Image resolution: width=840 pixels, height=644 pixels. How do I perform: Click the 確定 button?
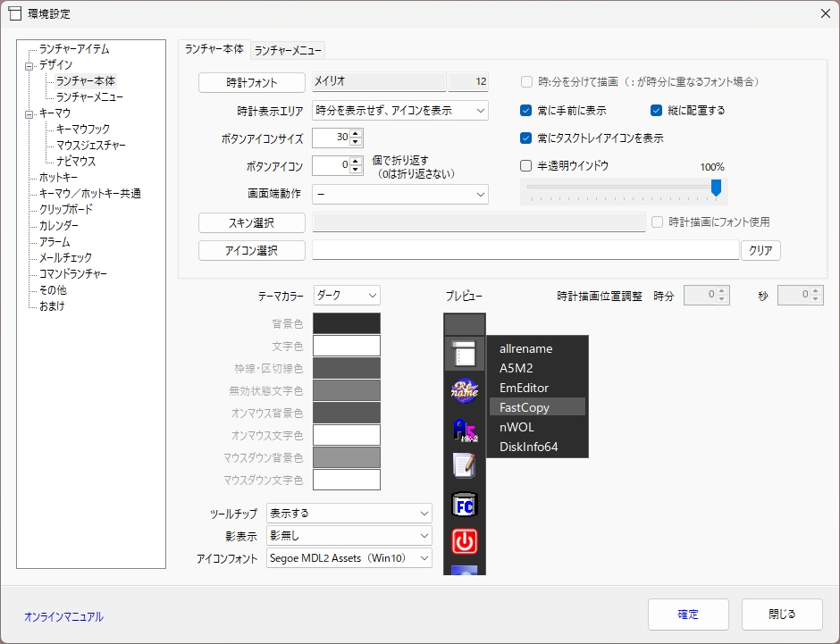click(x=688, y=614)
